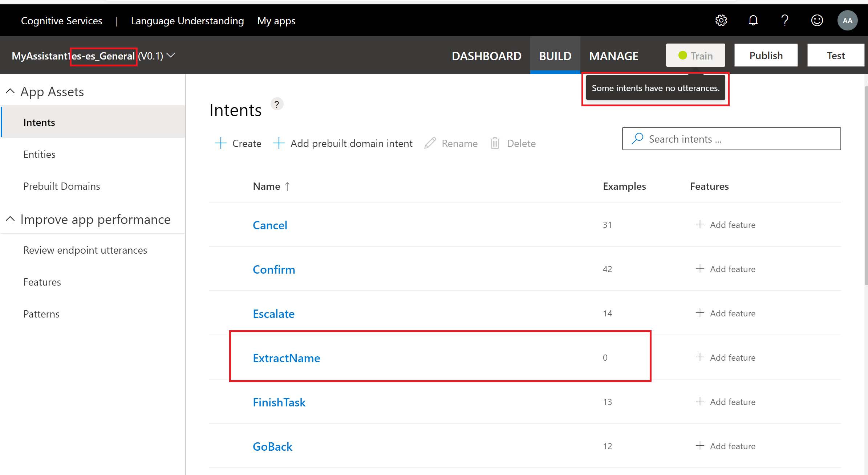Click plus icon for Add prebuilt domain intent
This screenshot has height=475, width=868.
click(x=279, y=143)
